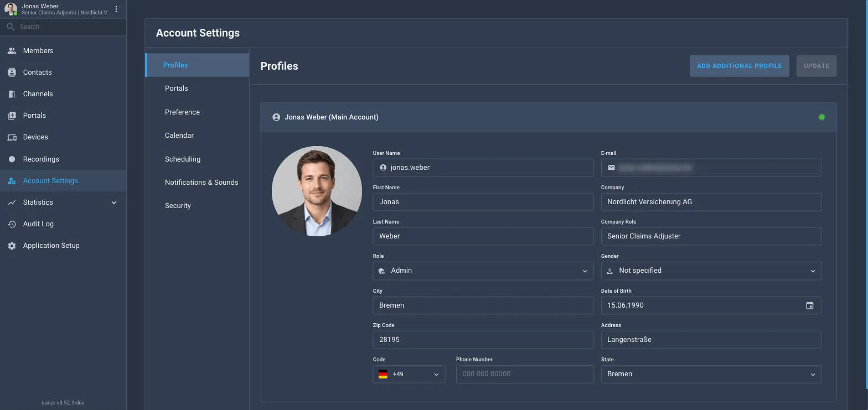Open the user menu three-dot icon
Viewport: 868px width, 410px height.
[x=116, y=9]
